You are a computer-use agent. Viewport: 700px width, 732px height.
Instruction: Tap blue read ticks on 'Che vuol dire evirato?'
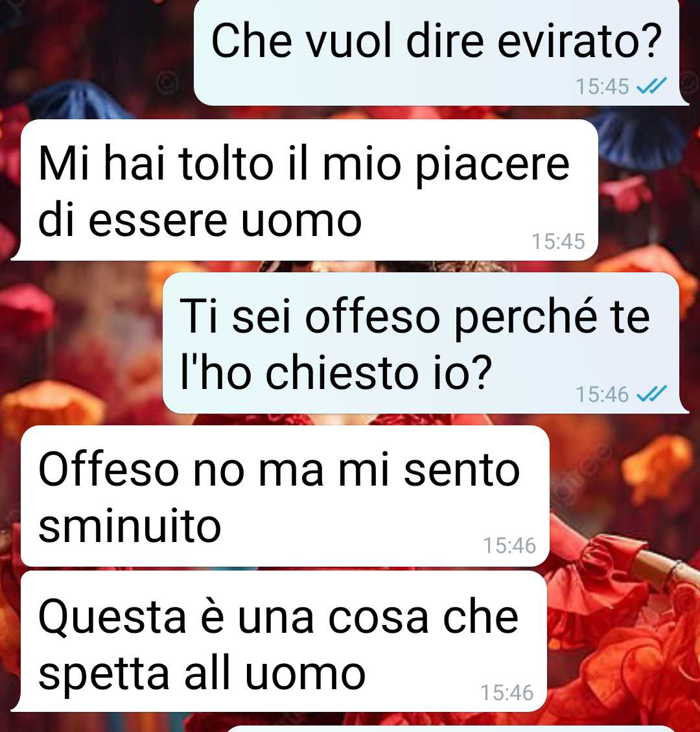click(x=651, y=86)
